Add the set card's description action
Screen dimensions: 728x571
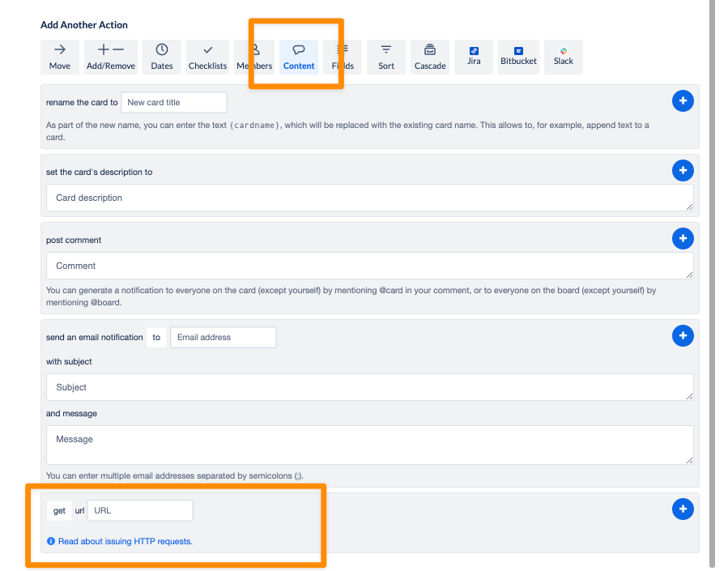[683, 170]
